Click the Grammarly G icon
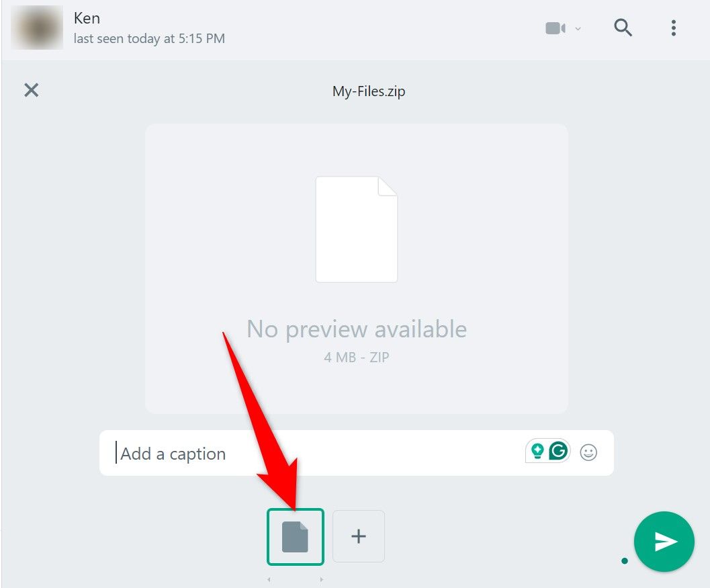710x588 pixels. pyautogui.click(x=558, y=451)
